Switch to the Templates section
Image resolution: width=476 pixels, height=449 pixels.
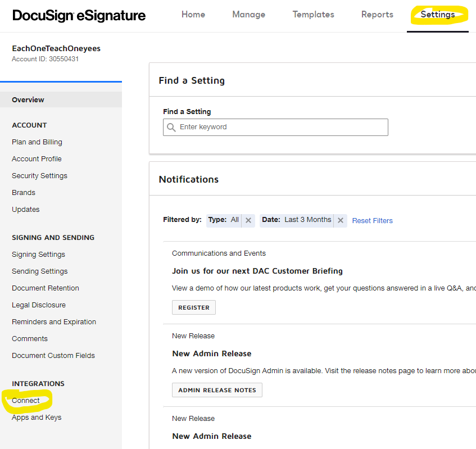313,15
